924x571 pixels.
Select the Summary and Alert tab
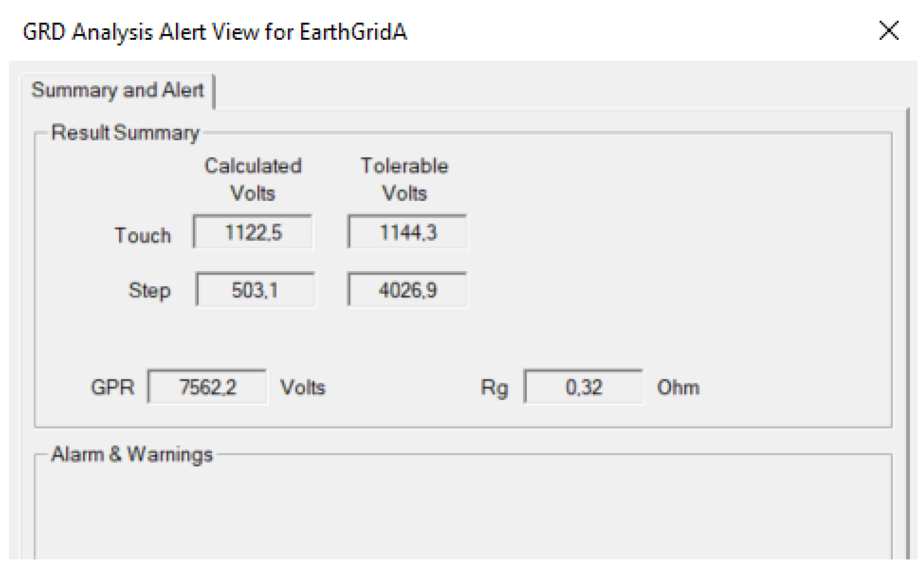pyautogui.click(x=117, y=91)
